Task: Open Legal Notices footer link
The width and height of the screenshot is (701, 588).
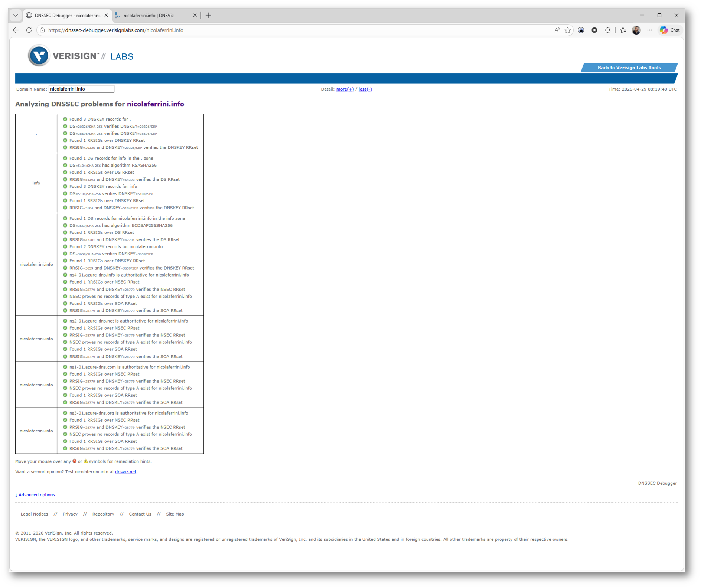Action: (35, 514)
